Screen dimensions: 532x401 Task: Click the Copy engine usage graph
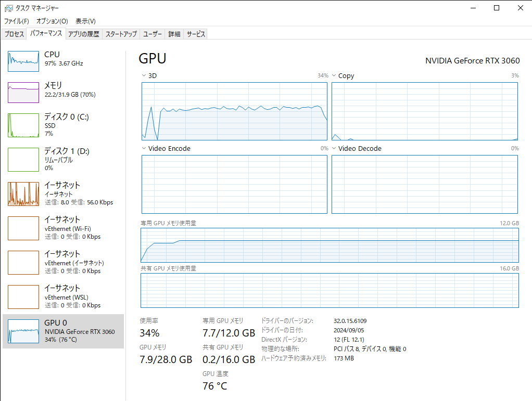[x=425, y=111]
